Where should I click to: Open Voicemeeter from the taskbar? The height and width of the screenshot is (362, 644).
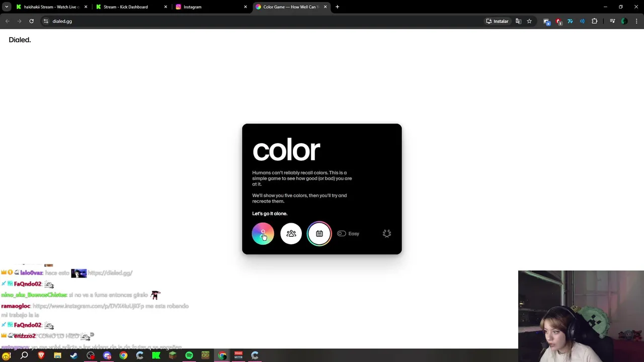(x=238, y=356)
